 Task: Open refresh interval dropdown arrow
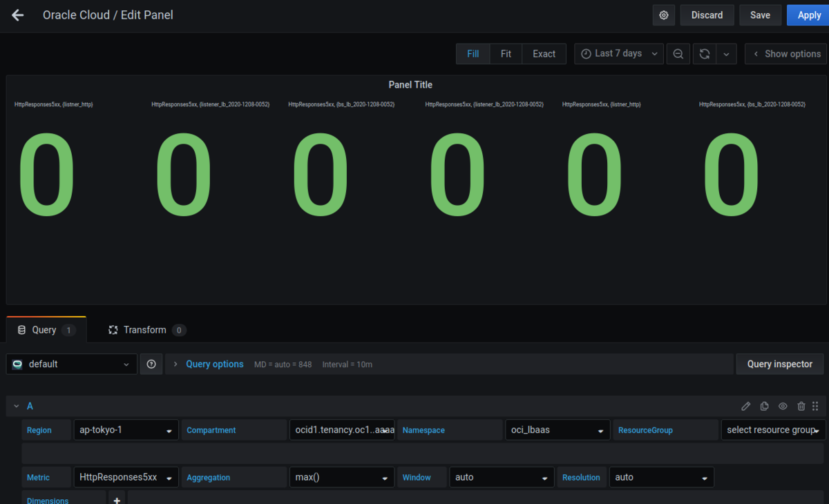pos(726,54)
